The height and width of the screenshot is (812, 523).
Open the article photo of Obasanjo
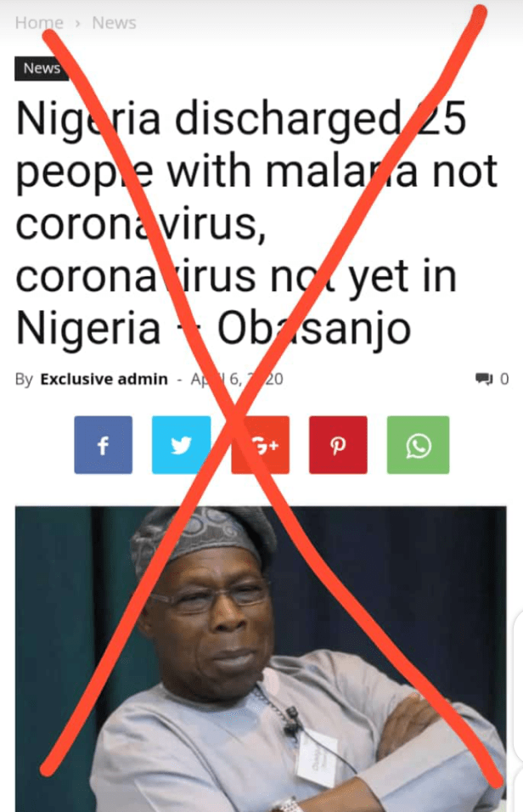(261, 659)
